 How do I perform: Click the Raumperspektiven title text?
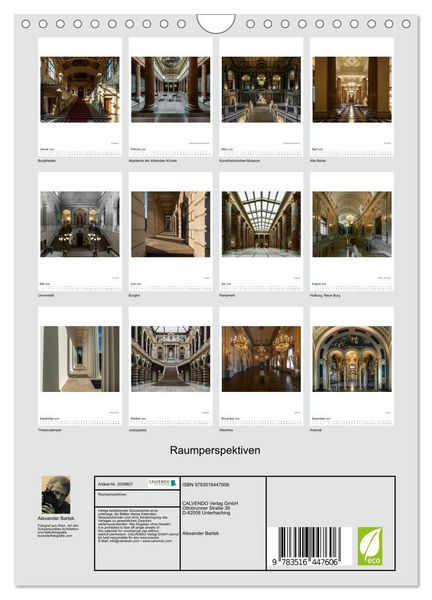[215, 450]
